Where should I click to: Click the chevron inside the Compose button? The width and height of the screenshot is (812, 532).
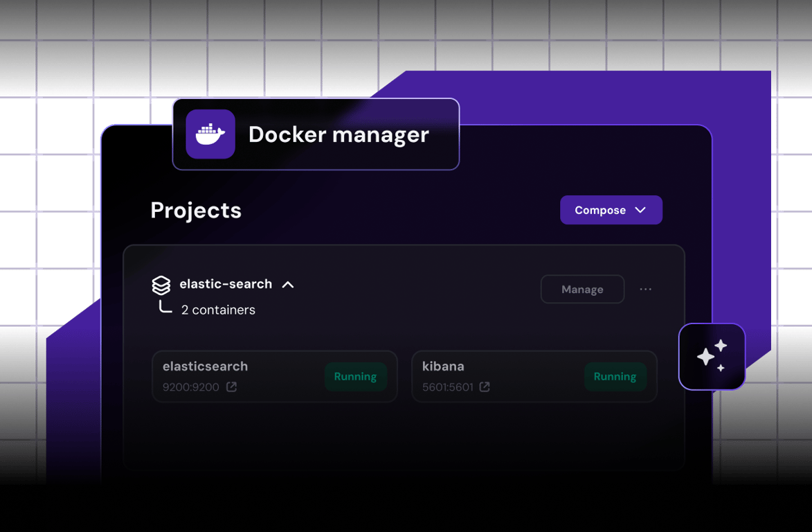[640, 210]
